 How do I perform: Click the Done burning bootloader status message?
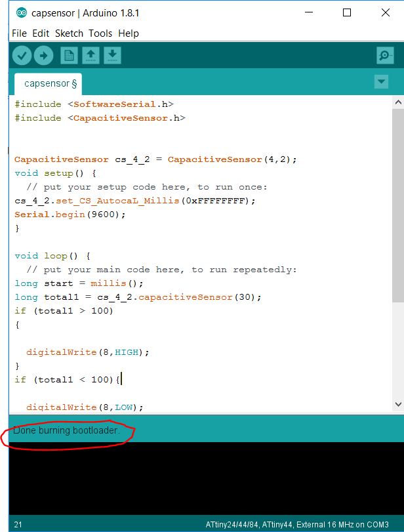[66, 430]
